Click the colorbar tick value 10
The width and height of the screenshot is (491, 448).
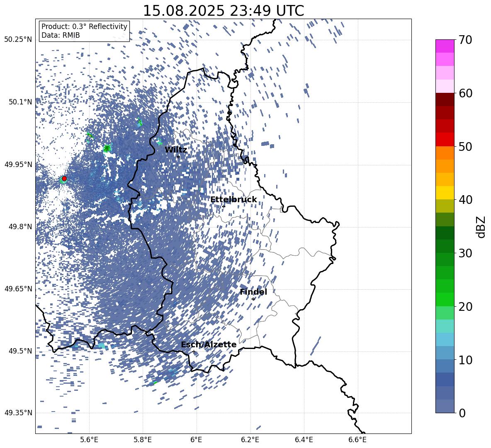click(x=465, y=360)
